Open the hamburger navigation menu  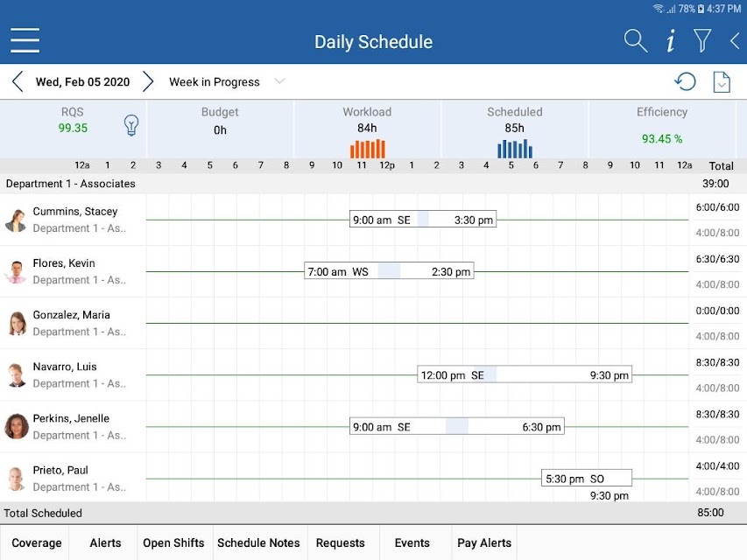point(25,40)
